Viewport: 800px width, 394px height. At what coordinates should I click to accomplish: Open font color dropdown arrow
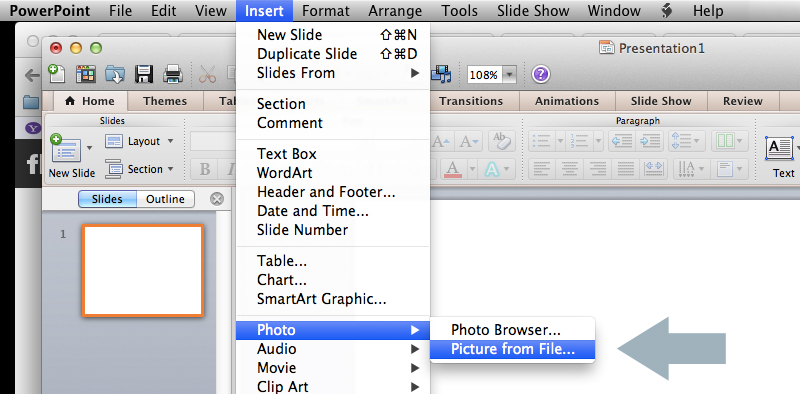(471, 169)
